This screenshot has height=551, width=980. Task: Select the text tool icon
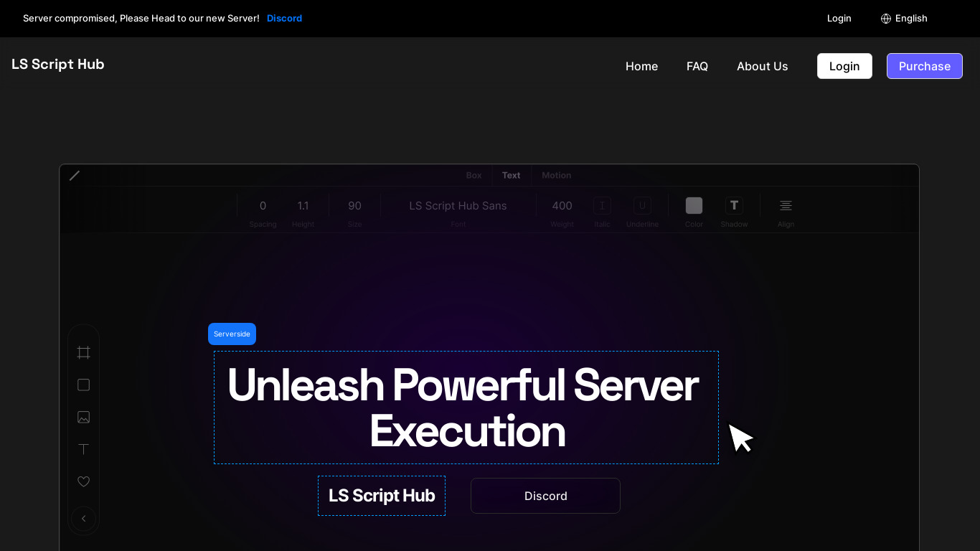coord(83,449)
